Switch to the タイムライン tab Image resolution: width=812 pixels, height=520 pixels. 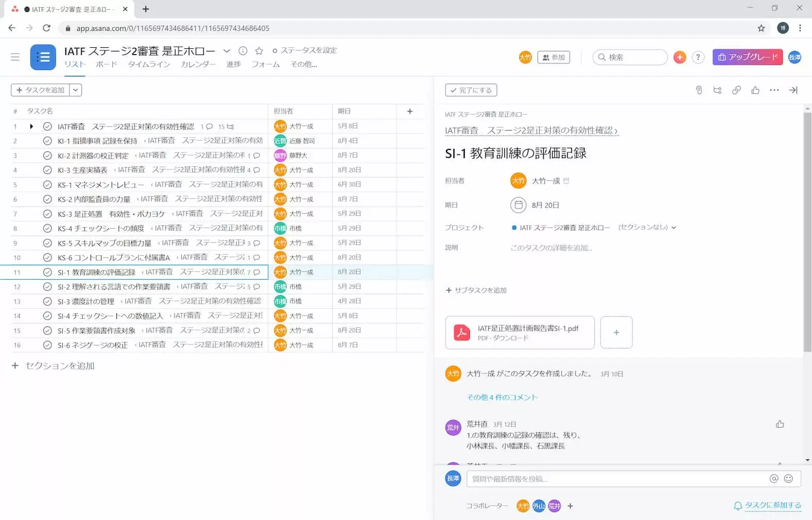(149, 64)
